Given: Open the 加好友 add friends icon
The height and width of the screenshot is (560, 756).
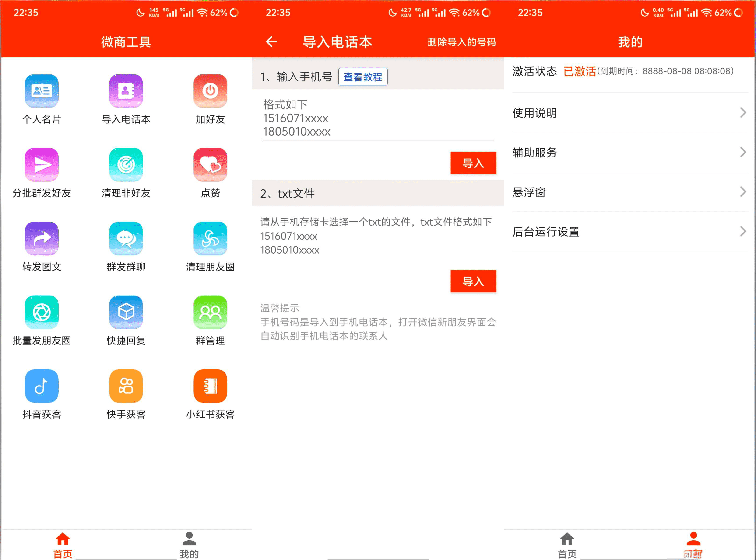Looking at the screenshot, I should coord(210,91).
